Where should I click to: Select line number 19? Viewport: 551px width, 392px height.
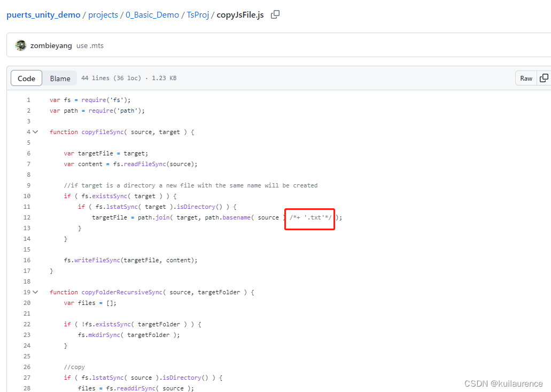27,292
